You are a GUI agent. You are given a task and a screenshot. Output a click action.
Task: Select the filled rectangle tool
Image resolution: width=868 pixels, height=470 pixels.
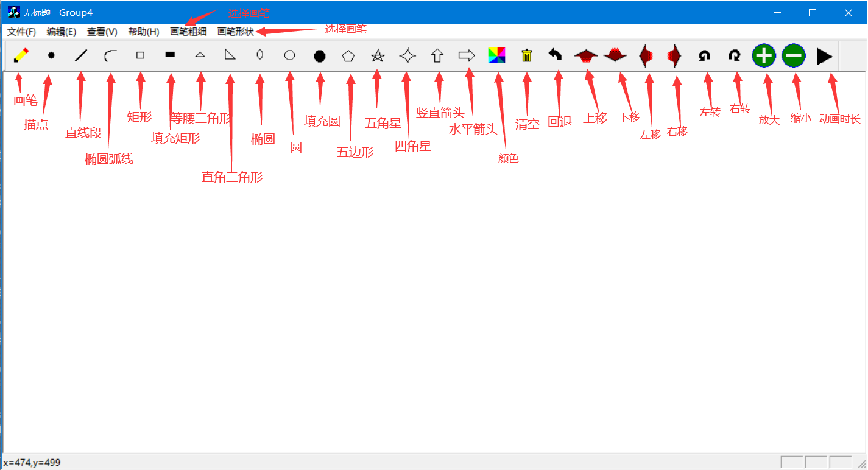point(170,55)
